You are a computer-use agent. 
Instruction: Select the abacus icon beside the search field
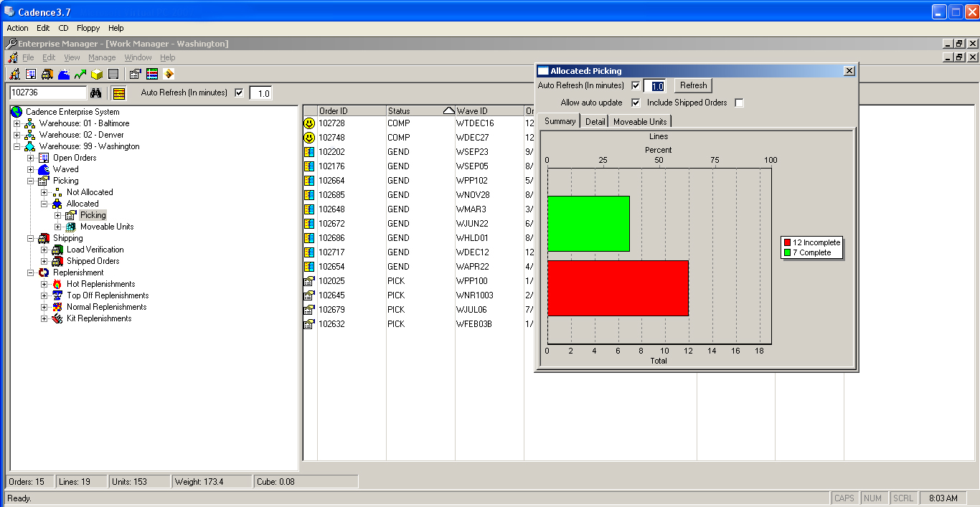tap(118, 93)
